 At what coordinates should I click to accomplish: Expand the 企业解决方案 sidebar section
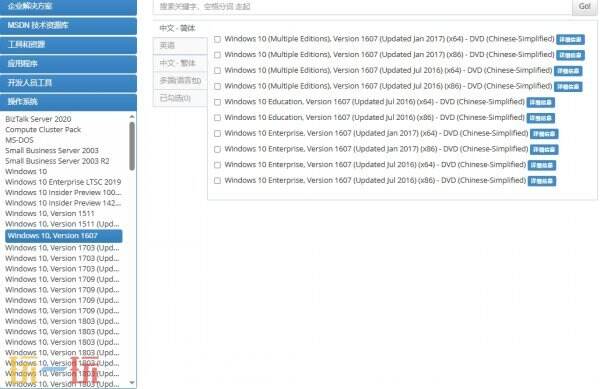click(x=68, y=7)
